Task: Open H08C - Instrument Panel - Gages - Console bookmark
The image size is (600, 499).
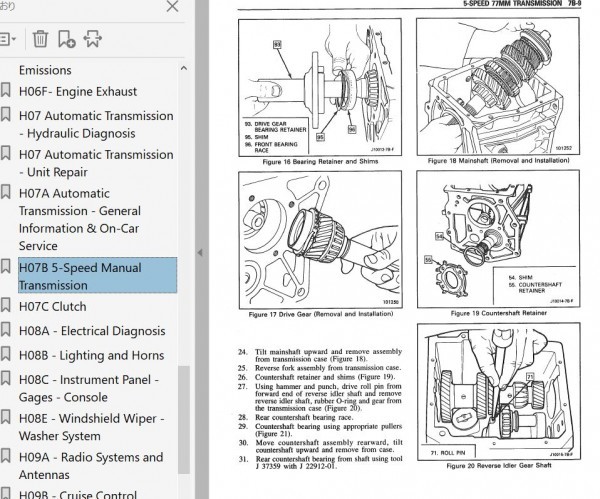Action: [89, 388]
